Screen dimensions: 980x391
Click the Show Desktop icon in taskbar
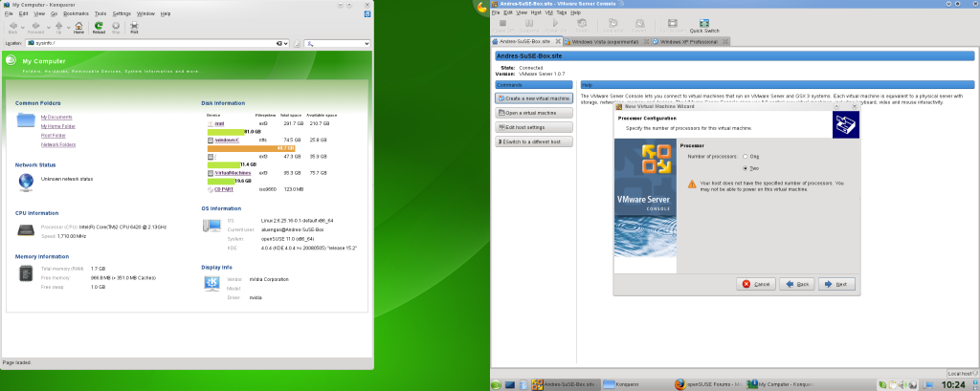tap(509, 384)
